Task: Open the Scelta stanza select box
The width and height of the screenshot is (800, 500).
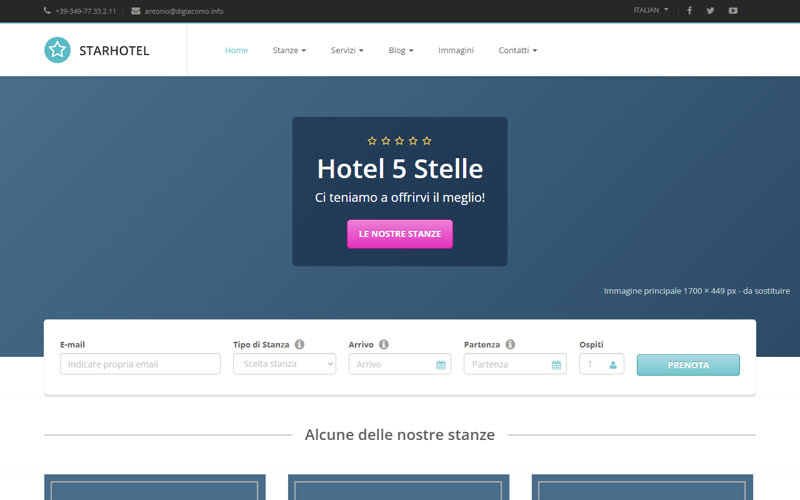Action: pyautogui.click(x=285, y=364)
